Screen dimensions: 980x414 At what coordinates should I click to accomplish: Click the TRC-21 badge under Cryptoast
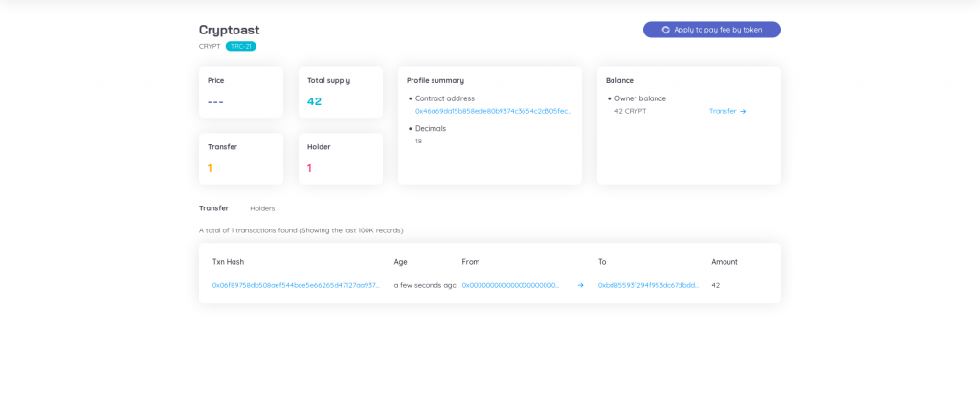pyautogui.click(x=240, y=46)
